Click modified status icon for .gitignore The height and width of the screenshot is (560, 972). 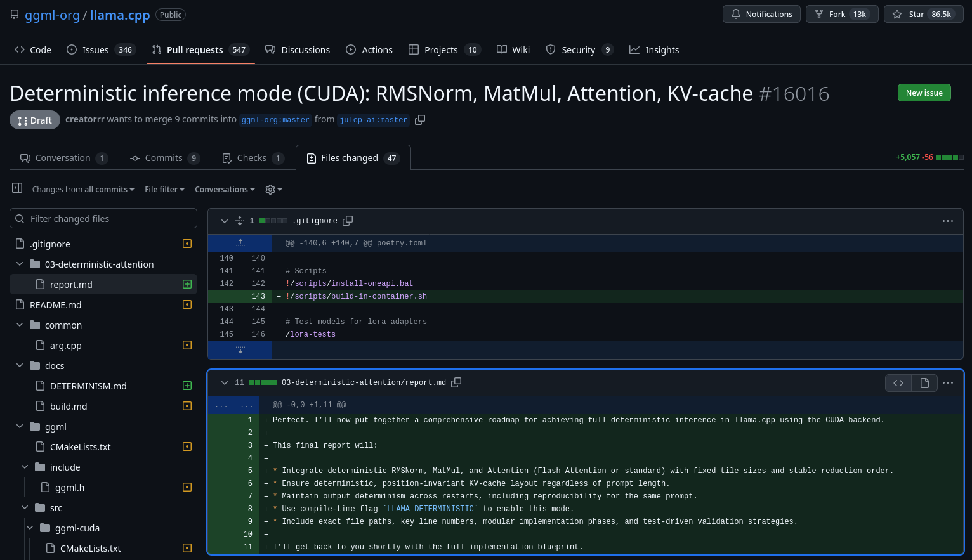(187, 244)
